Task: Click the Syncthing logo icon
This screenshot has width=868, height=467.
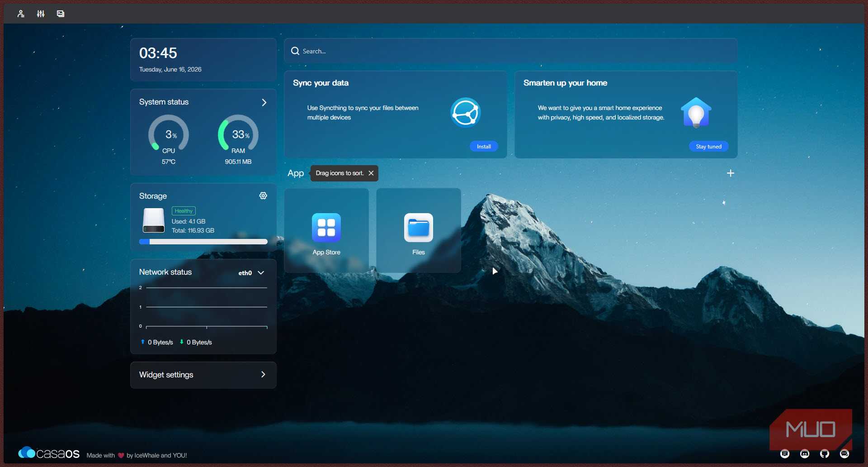Action: (466, 113)
